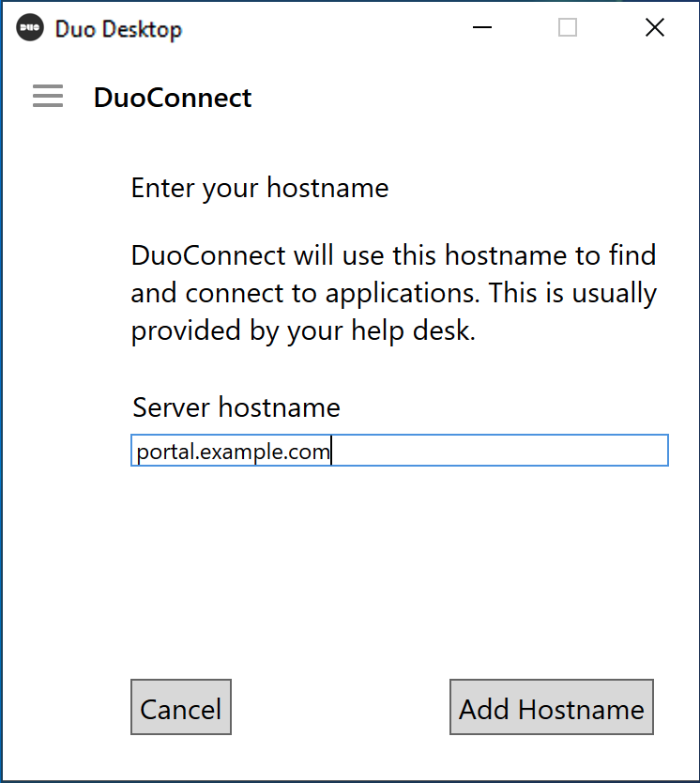Minimize the Duo Desktop window
700x783 pixels.
(x=482, y=28)
